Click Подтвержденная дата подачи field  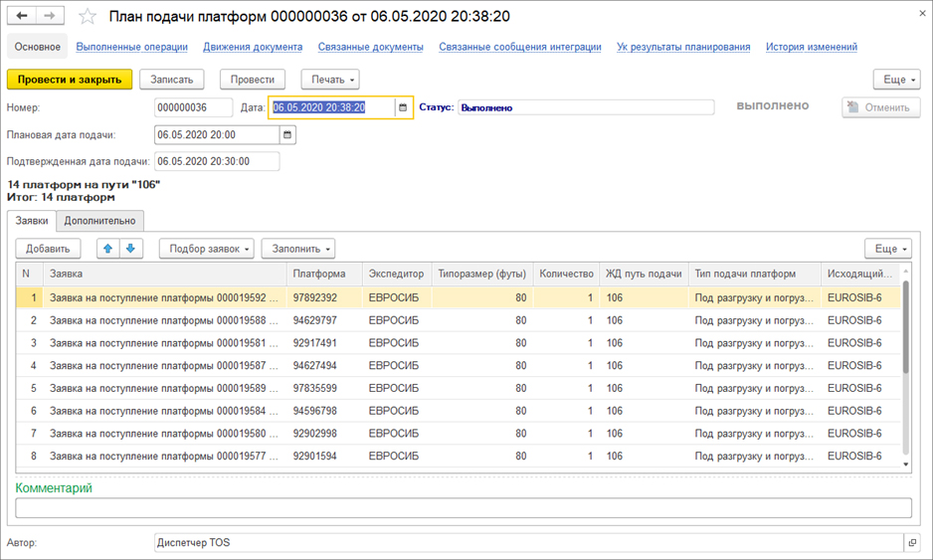click(217, 161)
